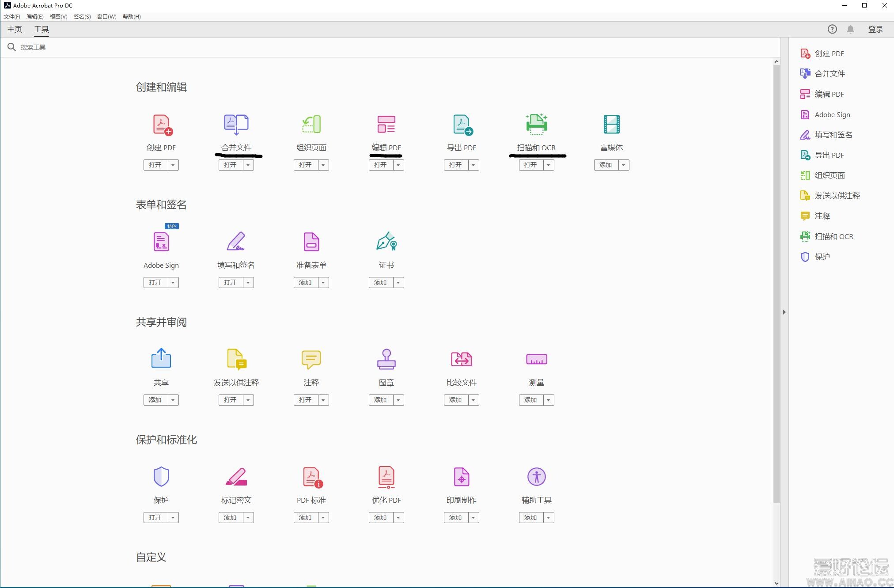Viewport: 894px width, 588px height.
Task: Click the Create PDF tool icon
Action: tap(162, 125)
